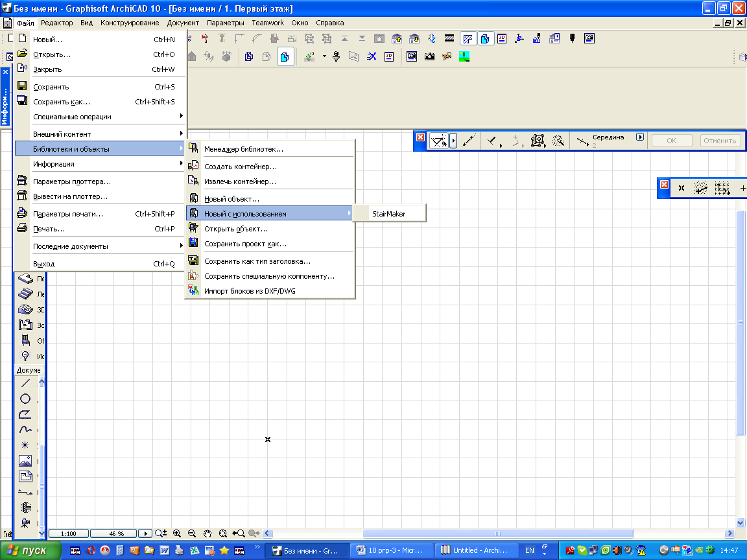Click the camera PhotoRendering icon
Viewport: 747px width, 560px height.
pos(429,56)
